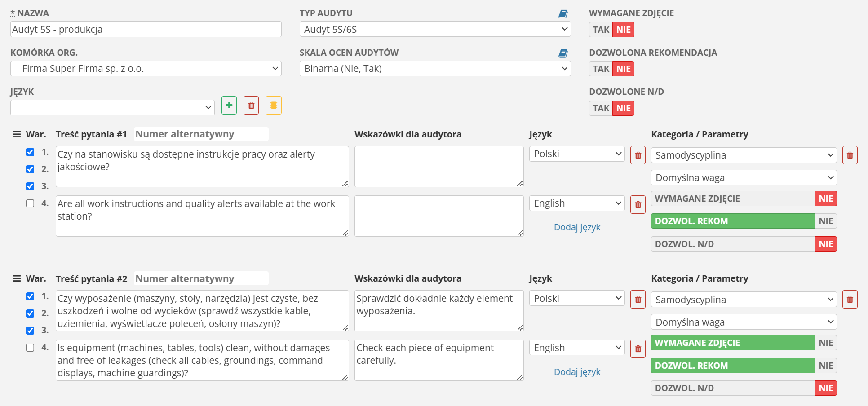868x406 pixels.
Task: Open the book icon next to Skala ocen audytów
Action: coord(563,53)
